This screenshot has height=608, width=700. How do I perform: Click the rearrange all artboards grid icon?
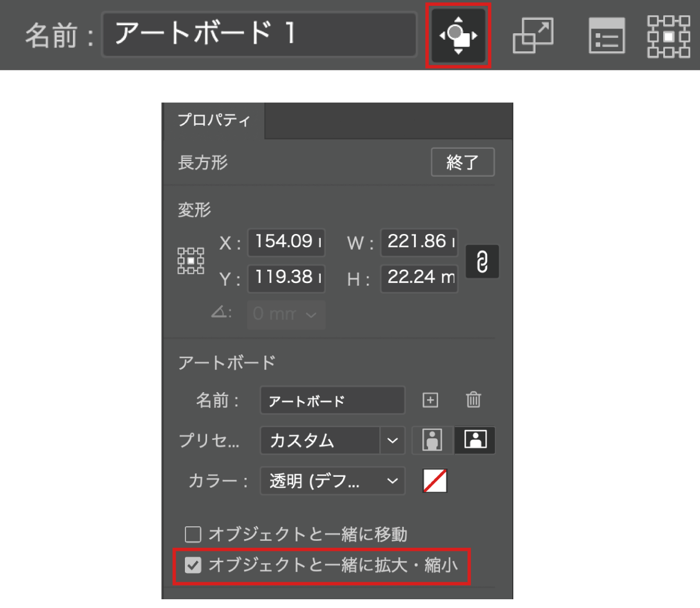click(x=669, y=36)
